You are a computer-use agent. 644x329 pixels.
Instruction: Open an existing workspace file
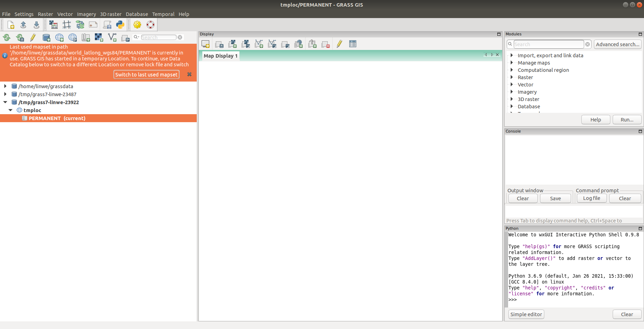(x=23, y=25)
